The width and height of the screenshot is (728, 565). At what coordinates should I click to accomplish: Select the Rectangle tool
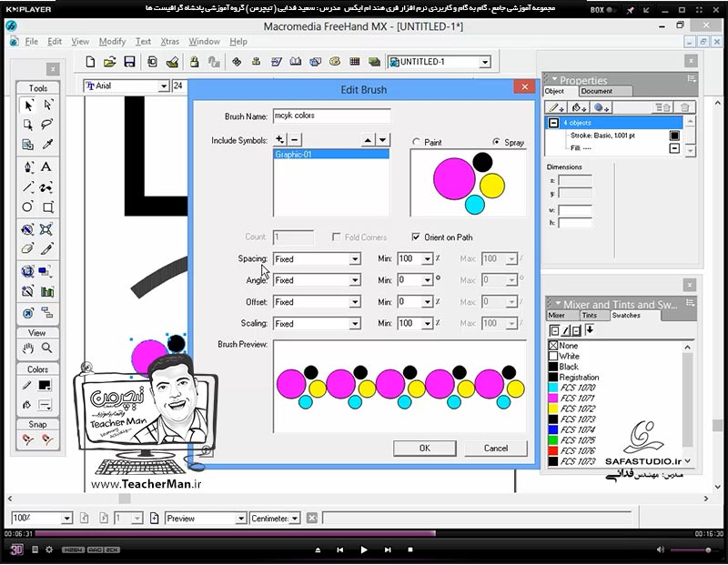47,207
